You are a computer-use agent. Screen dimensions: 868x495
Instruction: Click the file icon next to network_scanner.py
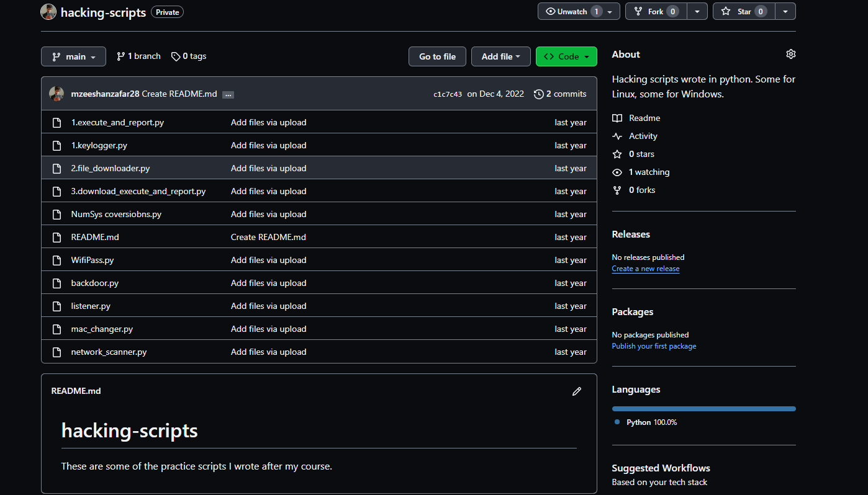pyautogui.click(x=57, y=352)
